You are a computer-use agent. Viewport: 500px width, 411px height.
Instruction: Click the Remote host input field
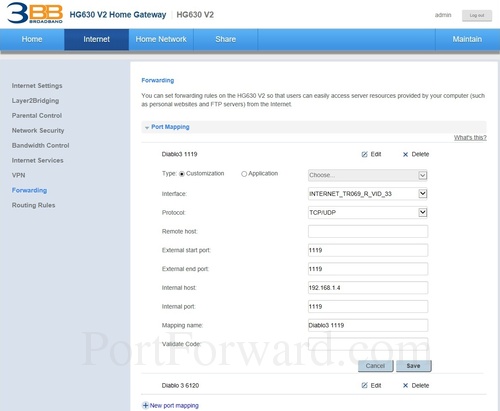point(368,231)
